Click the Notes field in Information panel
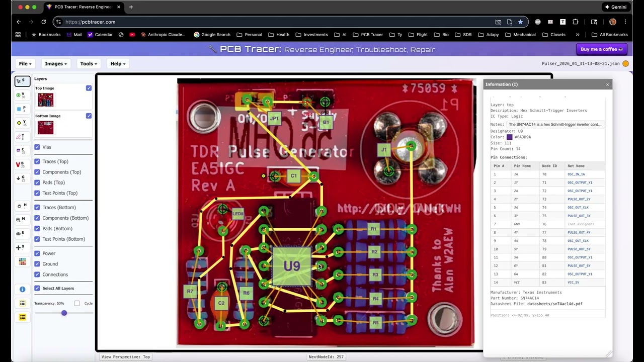Screen dimensions: 644x362 (555, 124)
